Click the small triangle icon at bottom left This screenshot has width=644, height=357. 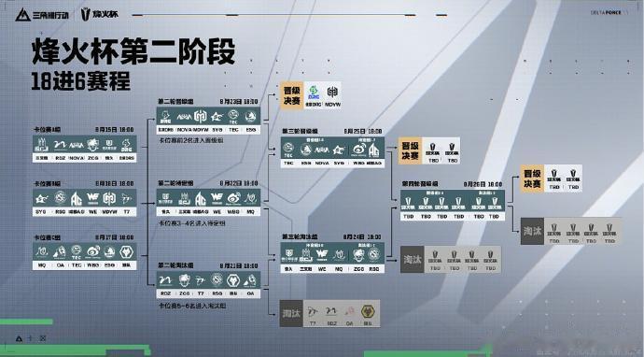click(19, 339)
